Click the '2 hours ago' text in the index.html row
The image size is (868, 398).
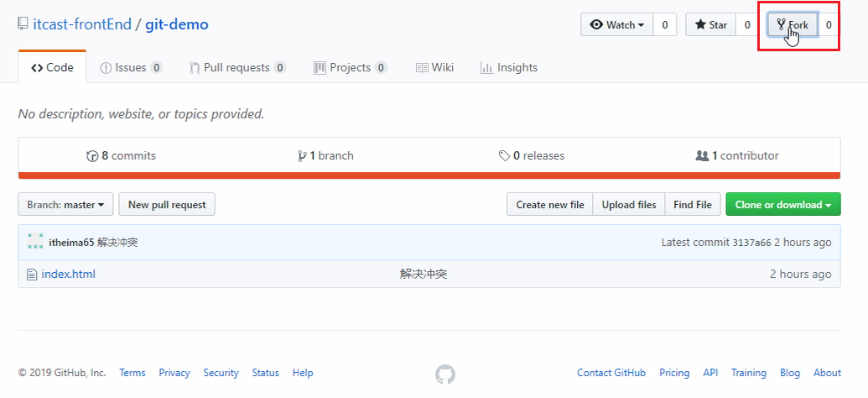[800, 274]
